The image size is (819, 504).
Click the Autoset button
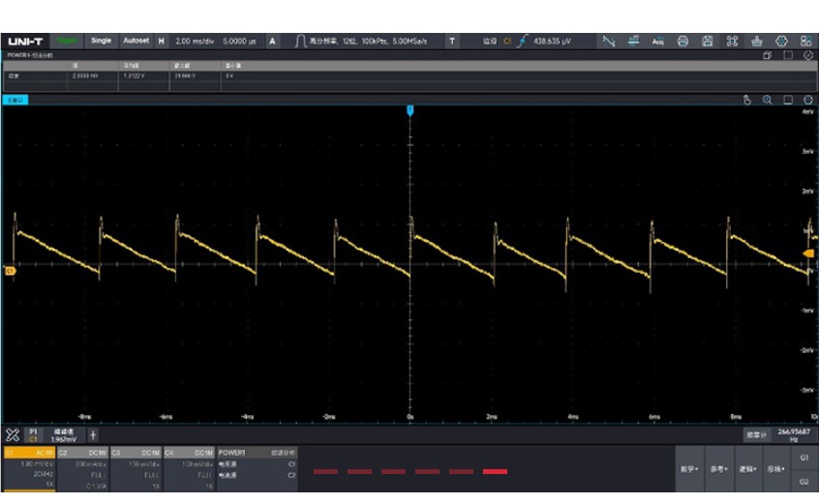click(134, 41)
